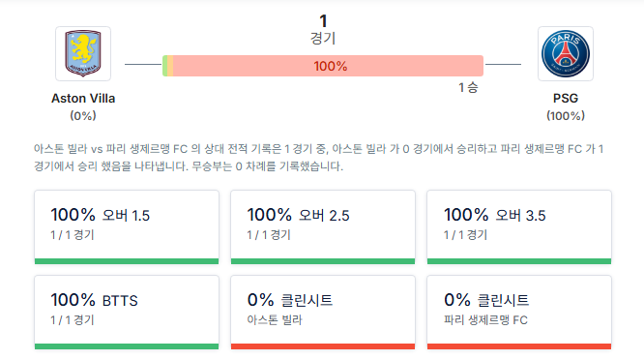Click the red bar under 파리 생제르맹 FC clean sheet
Image resolution: width=644 pixels, height=360 pixels.
[519, 346]
